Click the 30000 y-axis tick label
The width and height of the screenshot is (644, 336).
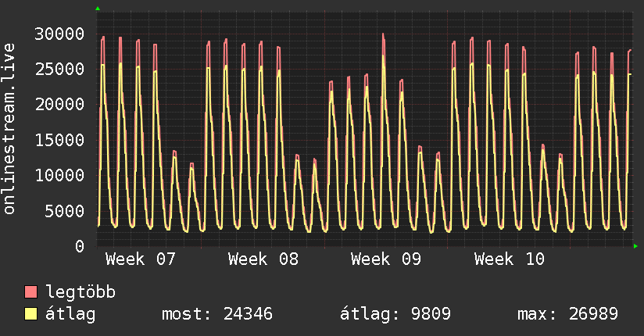click(59, 34)
